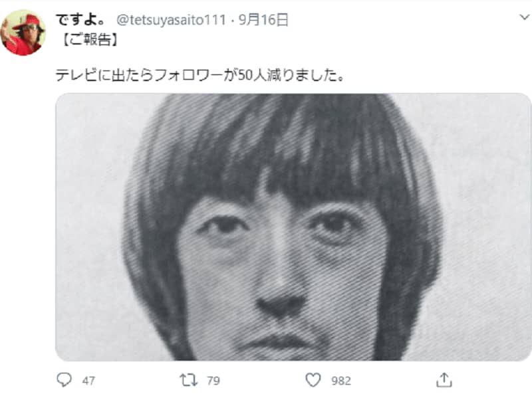Click the tweet sentence beginning テレビに出たら
The width and height of the screenshot is (532, 398).
pos(200,75)
